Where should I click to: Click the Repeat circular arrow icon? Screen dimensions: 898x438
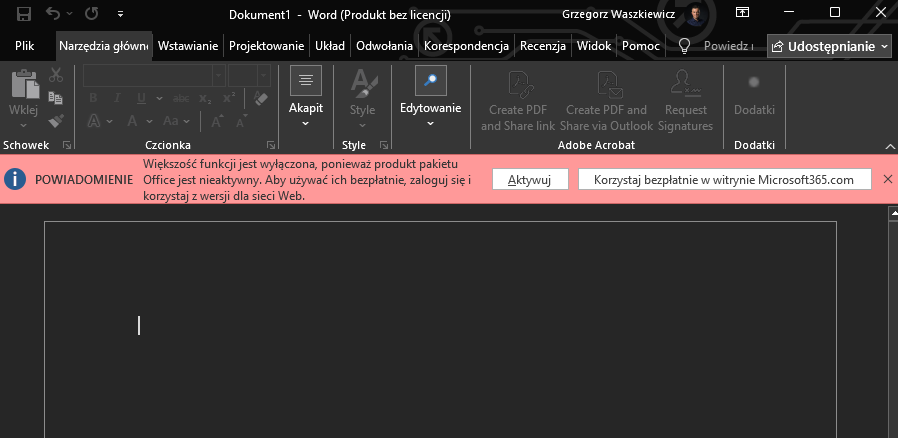click(91, 13)
